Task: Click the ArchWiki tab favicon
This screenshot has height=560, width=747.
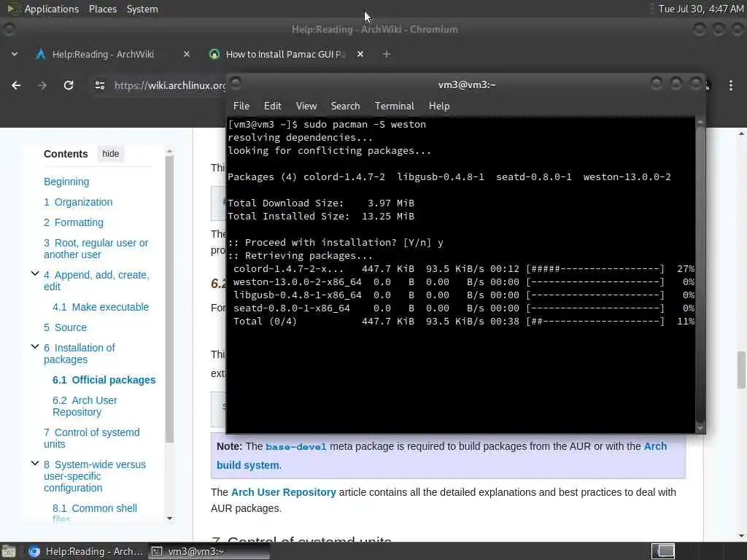Action: click(41, 54)
